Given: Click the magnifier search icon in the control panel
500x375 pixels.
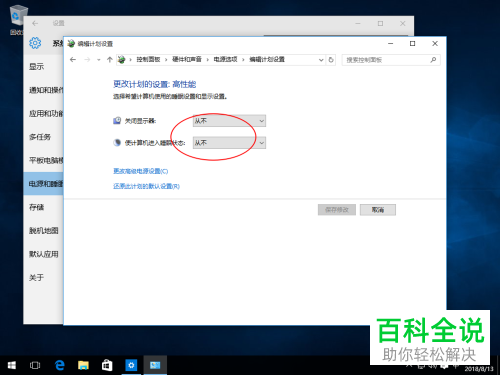Looking at the screenshot, I should [433, 60].
